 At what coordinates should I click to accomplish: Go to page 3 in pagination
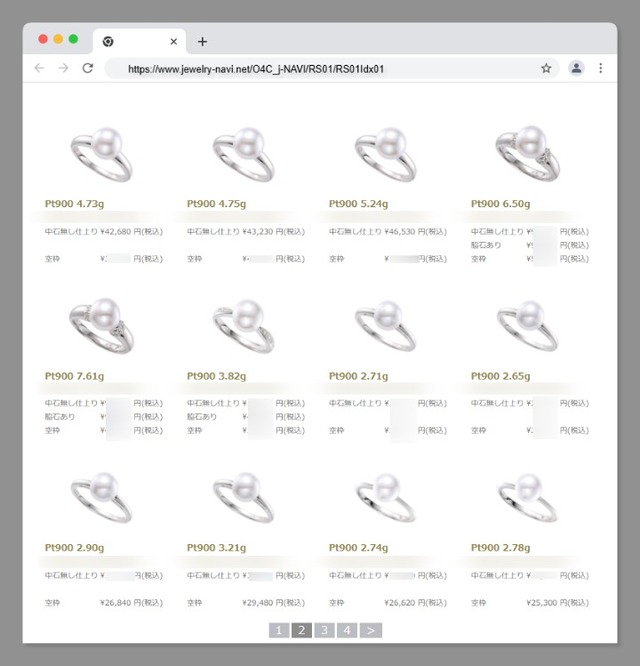coord(324,630)
